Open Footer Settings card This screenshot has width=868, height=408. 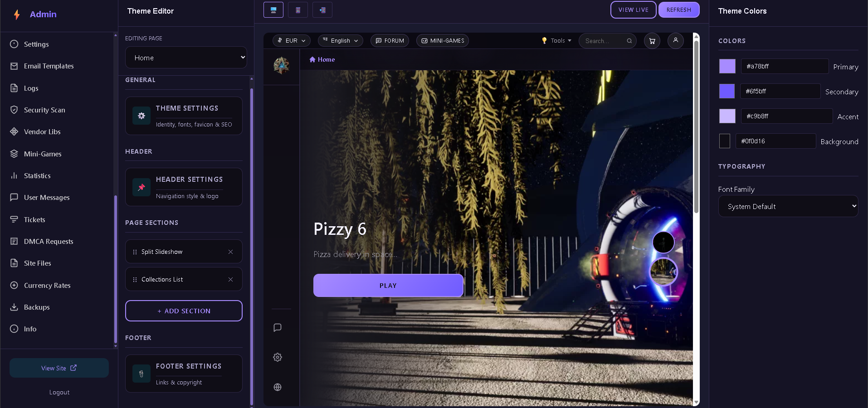[184, 374]
